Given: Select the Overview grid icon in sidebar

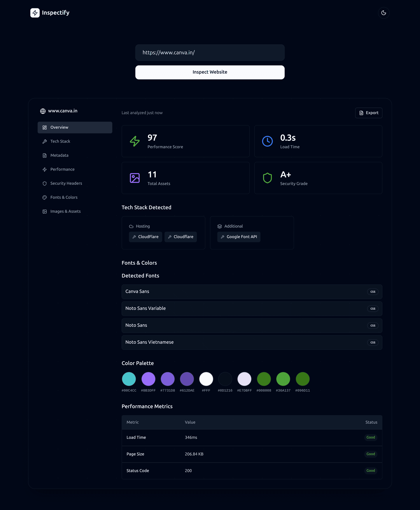Looking at the screenshot, I should pyautogui.click(x=45, y=127).
